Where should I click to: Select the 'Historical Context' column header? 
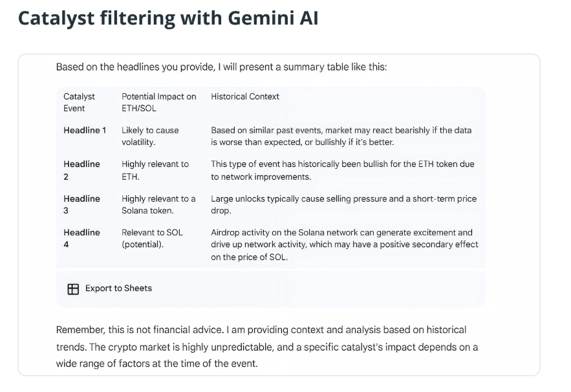(245, 96)
